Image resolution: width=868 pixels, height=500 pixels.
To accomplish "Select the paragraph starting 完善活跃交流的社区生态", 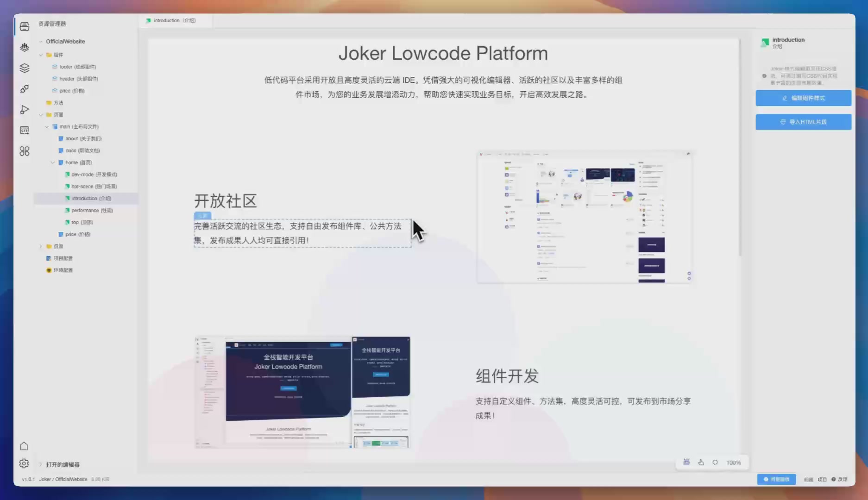I will pos(302,233).
